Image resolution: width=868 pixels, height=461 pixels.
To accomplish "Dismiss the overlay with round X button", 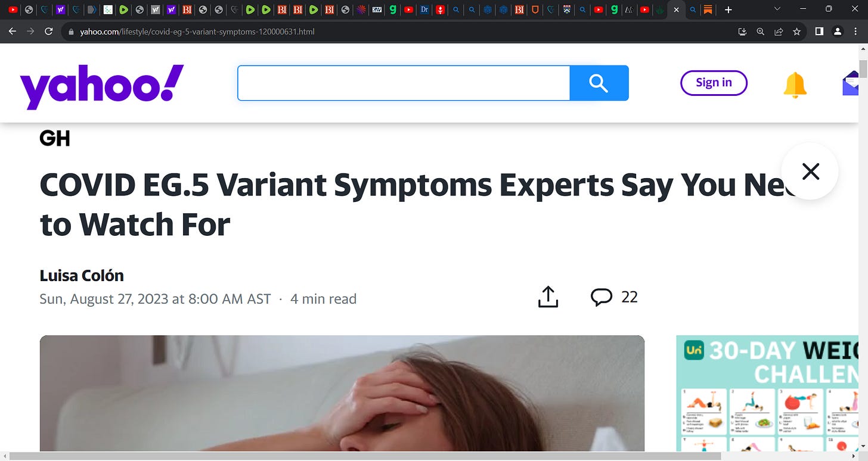I will 810,172.
